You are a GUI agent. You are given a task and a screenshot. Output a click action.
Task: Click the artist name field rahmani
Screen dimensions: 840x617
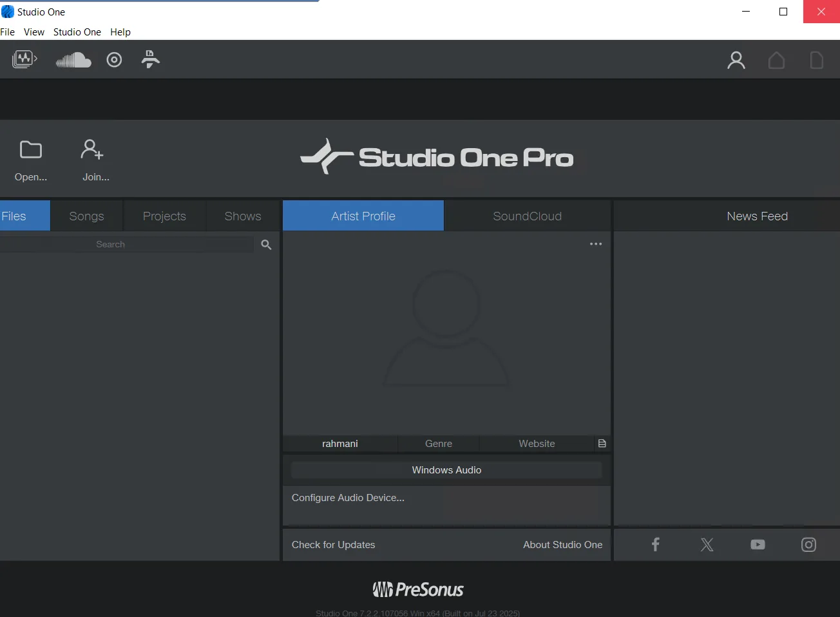pyautogui.click(x=340, y=444)
